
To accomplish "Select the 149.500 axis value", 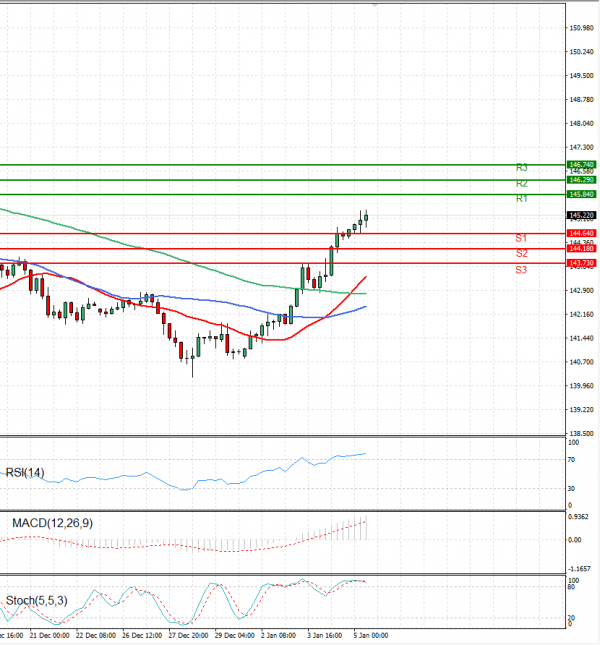I will click(581, 76).
